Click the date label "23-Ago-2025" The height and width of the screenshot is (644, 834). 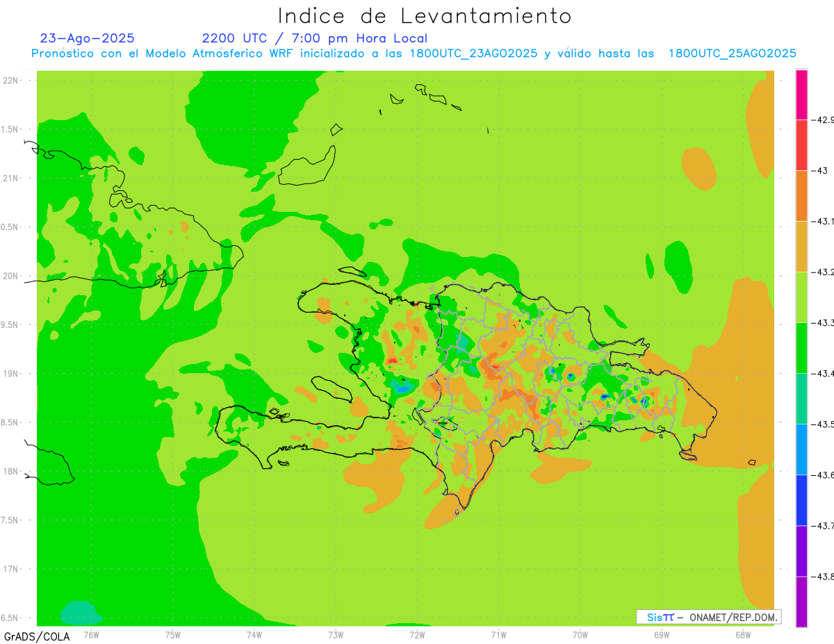tap(88, 38)
